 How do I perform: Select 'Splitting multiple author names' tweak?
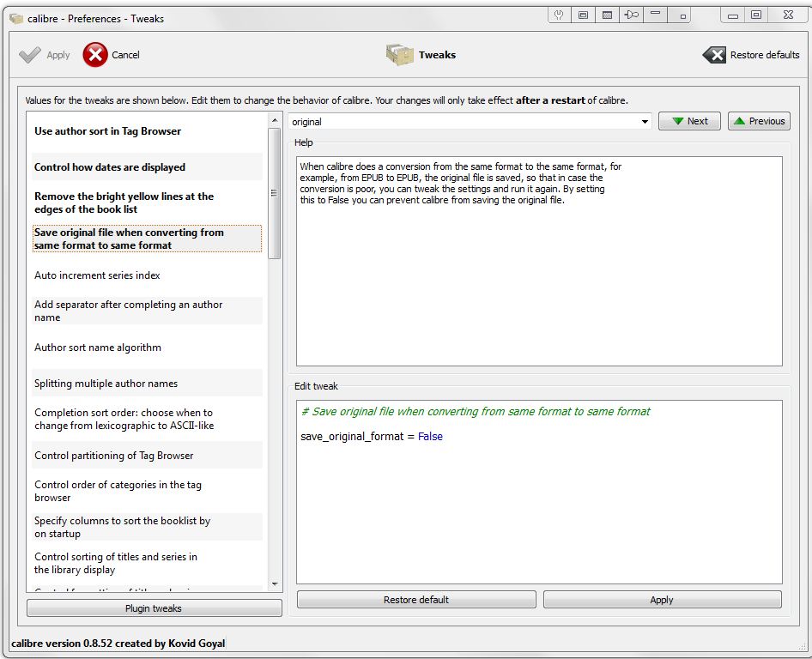tap(147, 383)
